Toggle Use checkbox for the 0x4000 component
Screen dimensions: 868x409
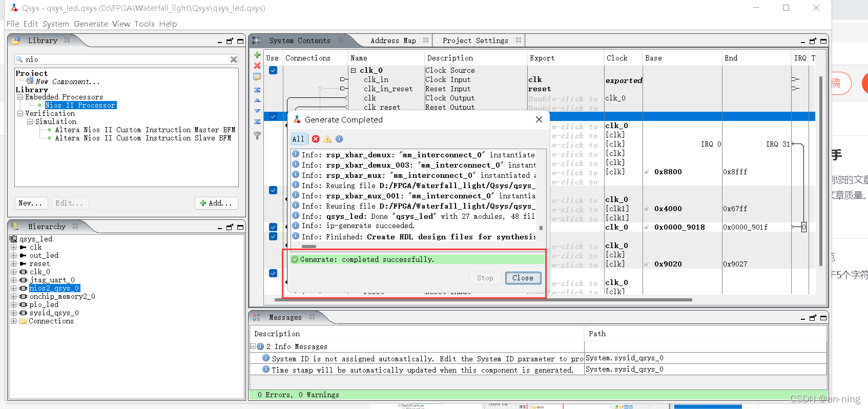tap(273, 190)
